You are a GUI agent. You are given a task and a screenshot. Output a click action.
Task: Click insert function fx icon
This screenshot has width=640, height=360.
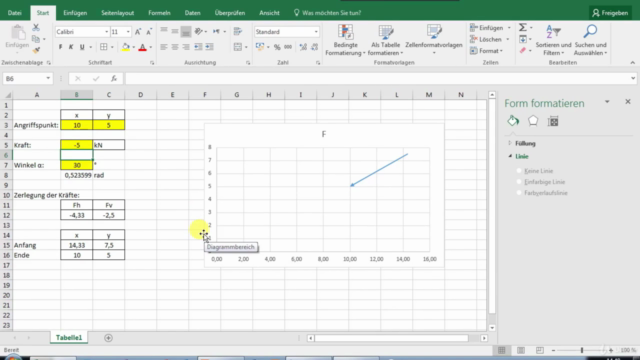pos(114,78)
